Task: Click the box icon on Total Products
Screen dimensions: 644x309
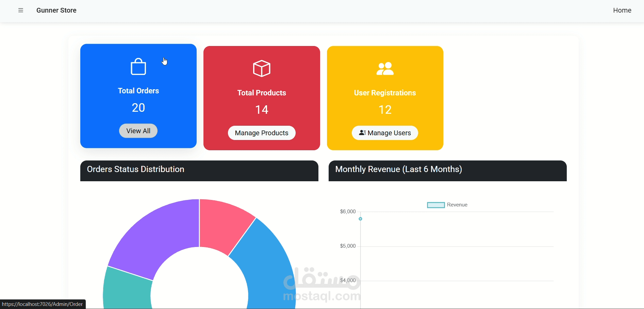Action: click(x=262, y=68)
